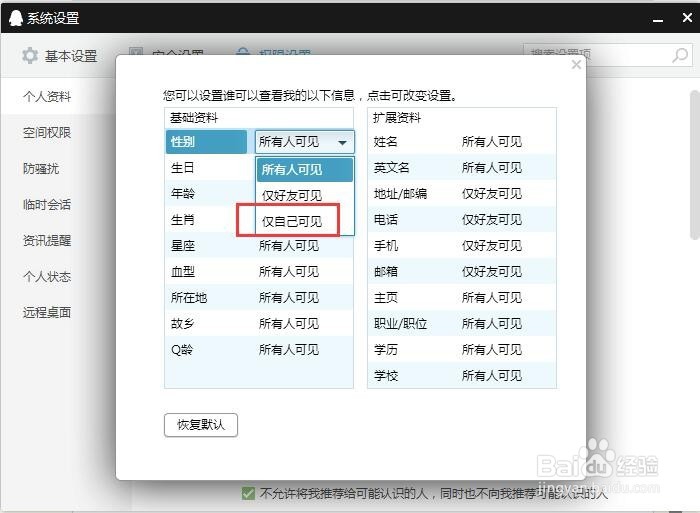The height and width of the screenshot is (513, 700).
Task: Change visibility setting for 英文名
Action: (x=492, y=168)
